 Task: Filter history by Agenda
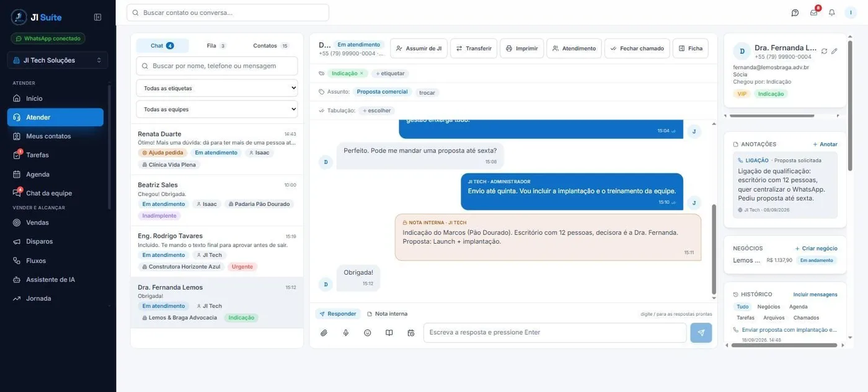799,306
